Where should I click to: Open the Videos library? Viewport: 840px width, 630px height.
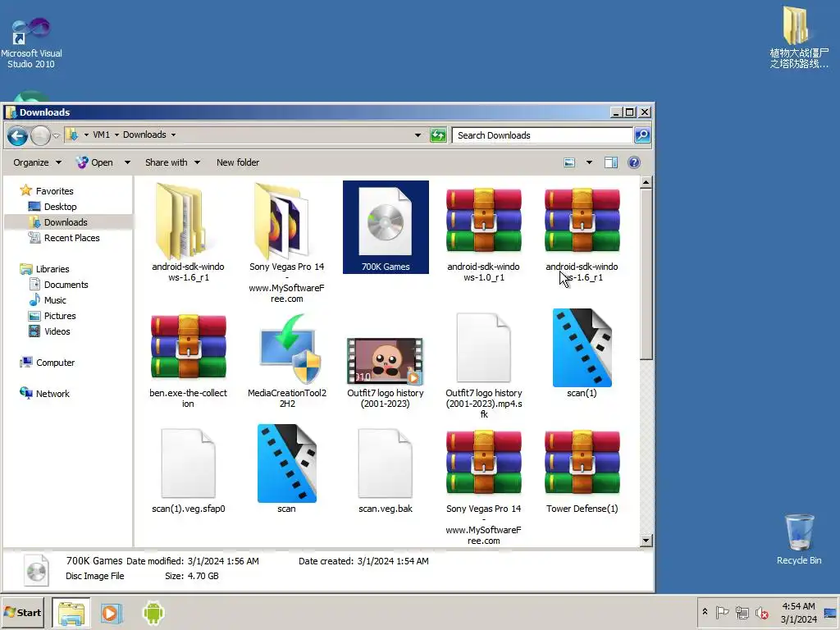49,331
